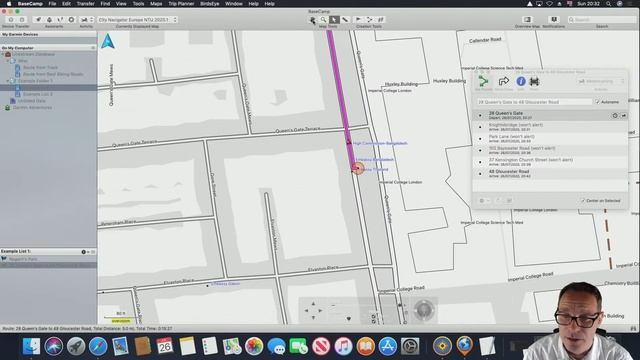Toggle the Autoname checkbox

click(x=598, y=102)
